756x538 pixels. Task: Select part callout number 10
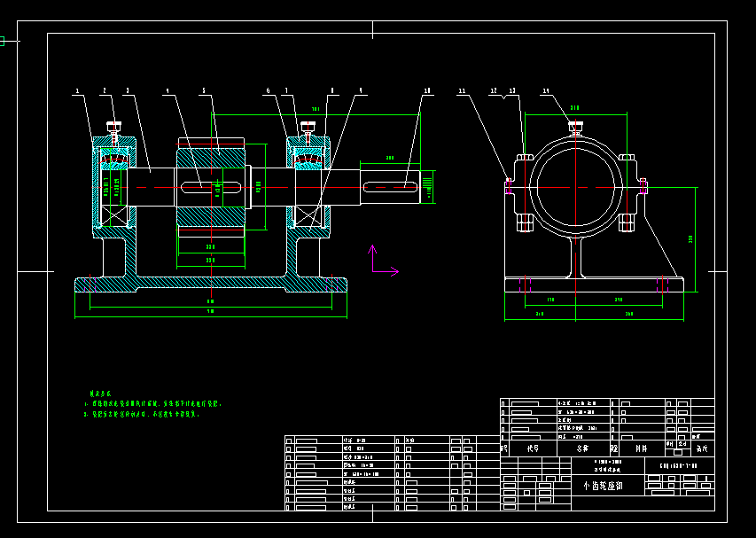(x=426, y=90)
